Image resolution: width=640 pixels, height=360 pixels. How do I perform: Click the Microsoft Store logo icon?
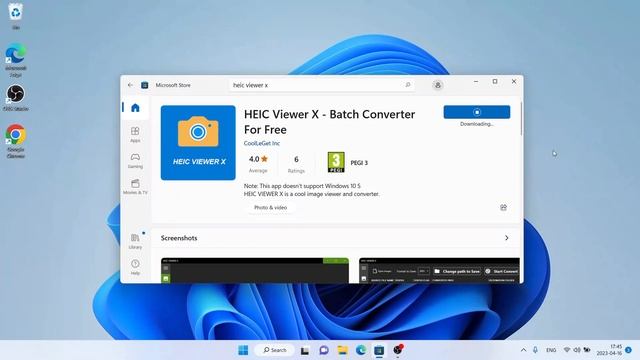144,85
